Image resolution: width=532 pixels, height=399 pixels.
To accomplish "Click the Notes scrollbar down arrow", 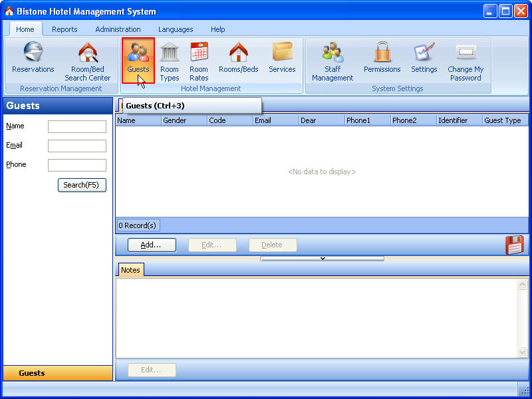I will click(523, 351).
